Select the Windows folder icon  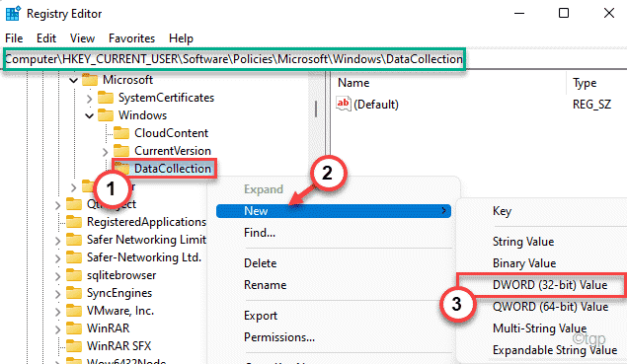[106, 115]
